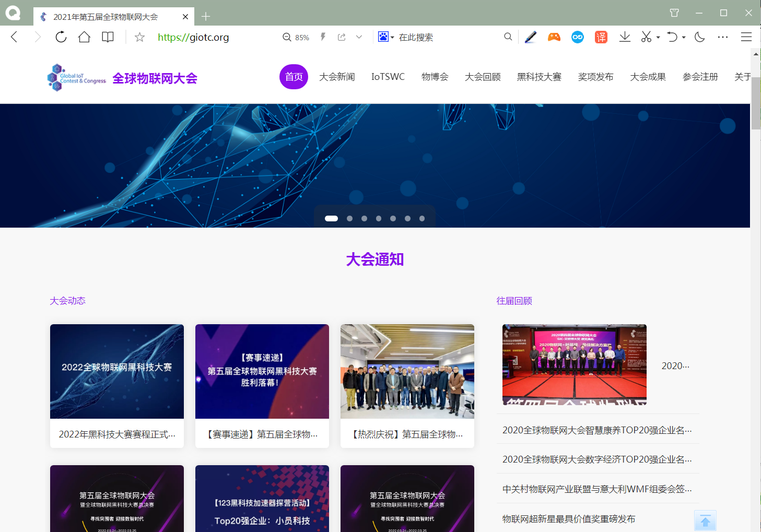Expand the address bar dropdown chevron
The width and height of the screenshot is (761, 532).
(359, 37)
